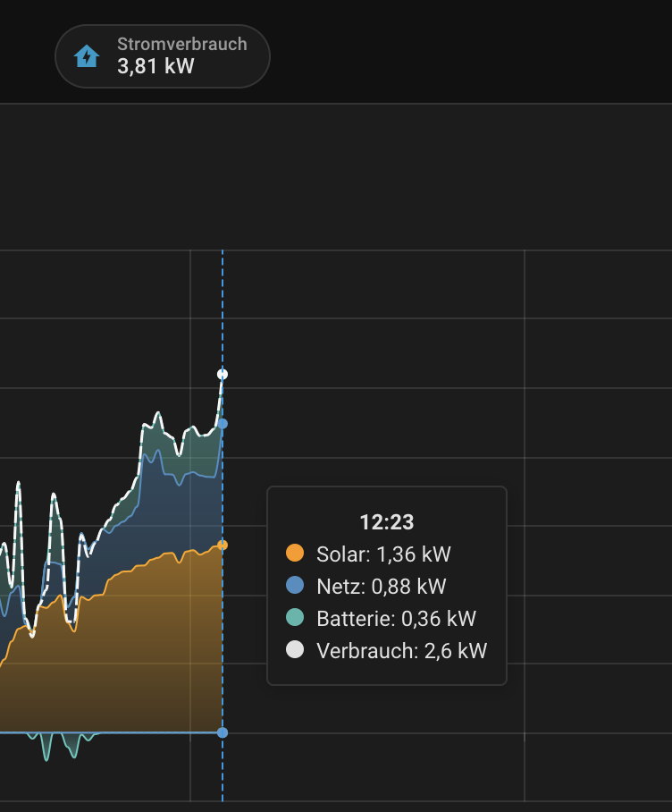Click the dashed blue vertical cursor line
This screenshot has height=812, width=672.
click(x=223, y=304)
